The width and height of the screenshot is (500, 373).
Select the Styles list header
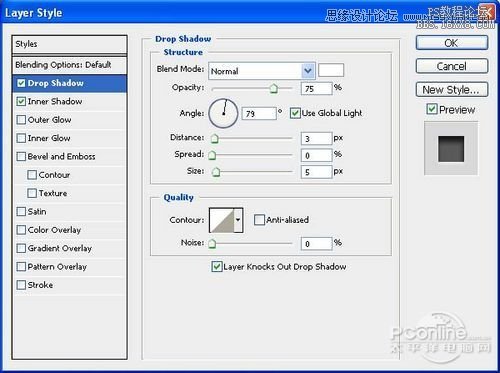69,44
